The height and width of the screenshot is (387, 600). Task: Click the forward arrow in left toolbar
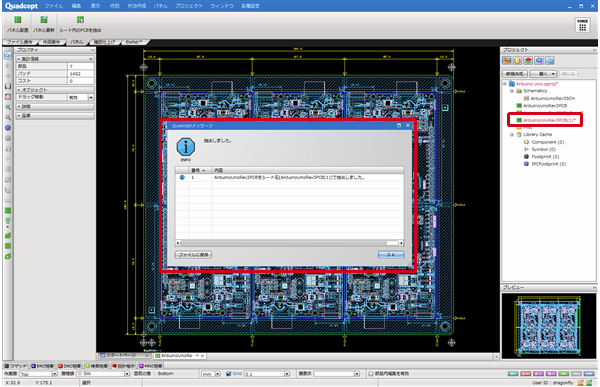click(8, 76)
